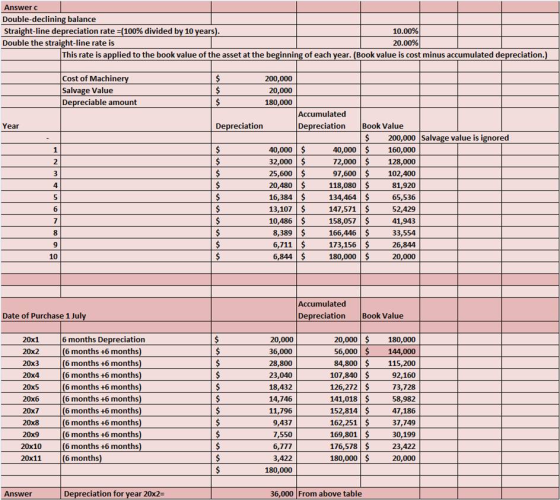Screen dimensions: 560x500
Task: Select book value 81,920 cell
Action: (390, 185)
